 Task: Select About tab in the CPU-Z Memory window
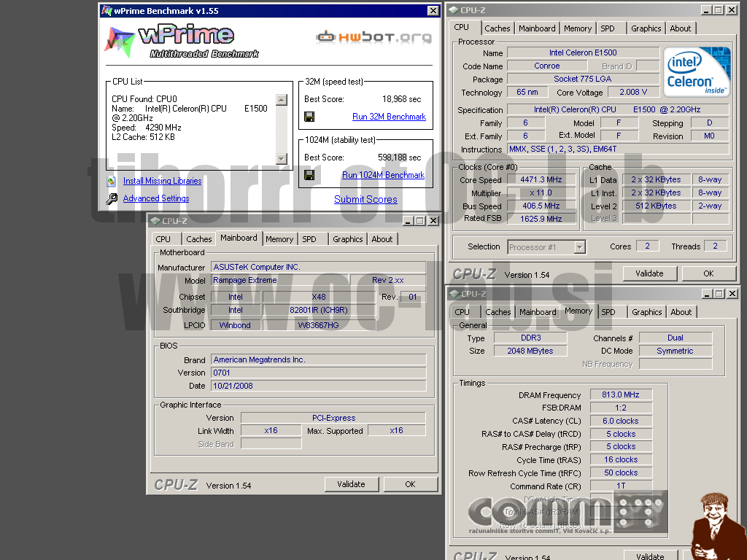tap(681, 312)
